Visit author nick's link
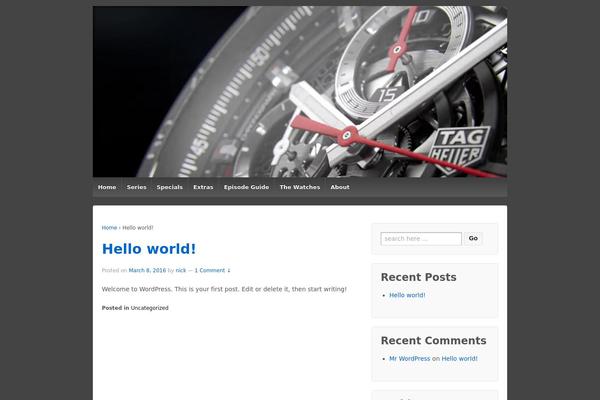Viewport: 600px width, 400px height. 181,270
